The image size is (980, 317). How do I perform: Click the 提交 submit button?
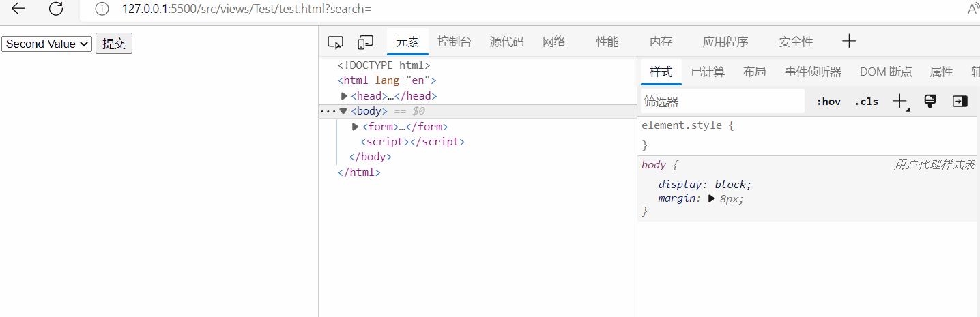tap(114, 44)
